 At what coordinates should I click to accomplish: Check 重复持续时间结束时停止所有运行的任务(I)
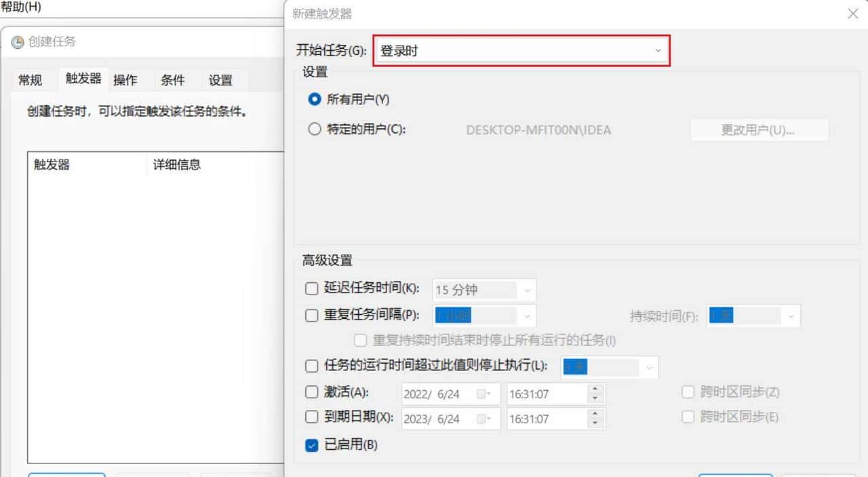360,340
